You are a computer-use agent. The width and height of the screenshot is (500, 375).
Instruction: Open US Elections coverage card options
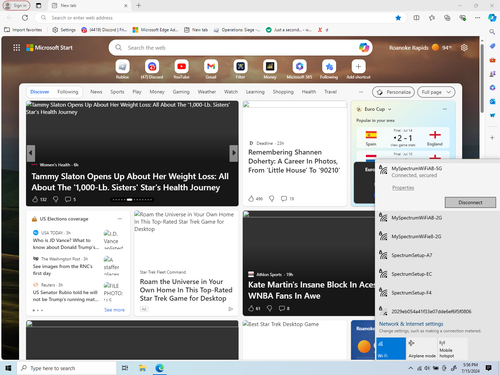[120, 219]
